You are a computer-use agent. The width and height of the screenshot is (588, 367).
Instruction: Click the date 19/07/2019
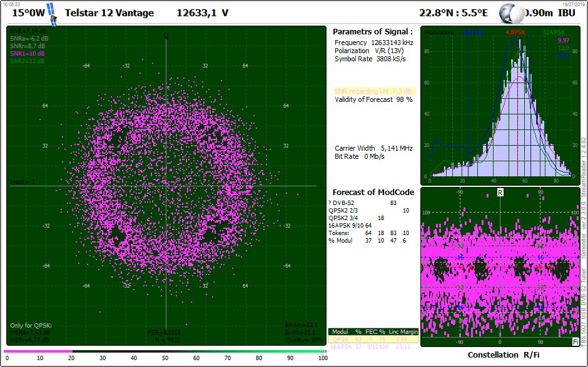574,4
